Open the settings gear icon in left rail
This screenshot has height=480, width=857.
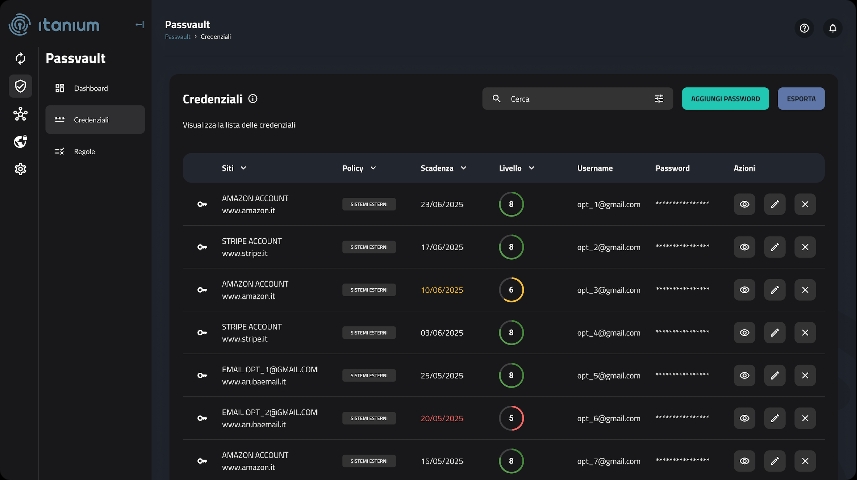click(x=20, y=169)
